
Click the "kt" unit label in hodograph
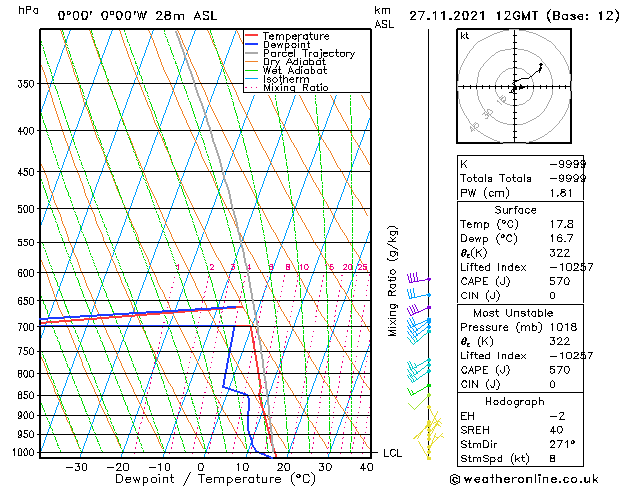465,36
